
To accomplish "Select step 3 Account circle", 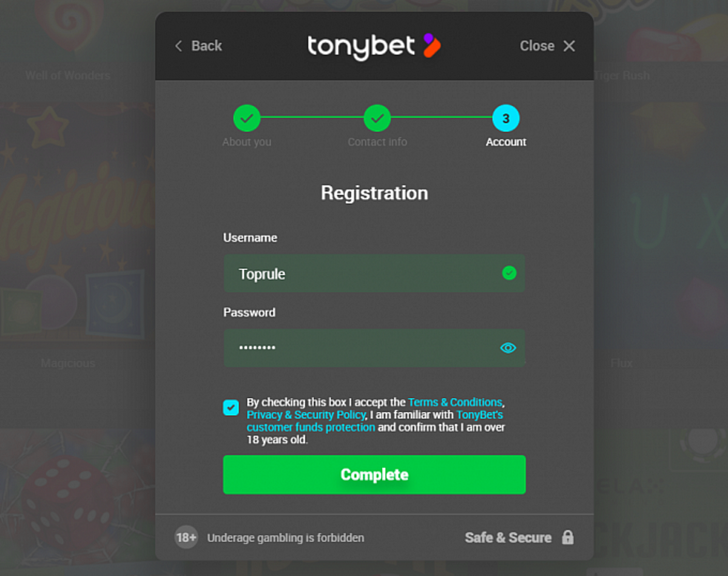I will 506,118.
